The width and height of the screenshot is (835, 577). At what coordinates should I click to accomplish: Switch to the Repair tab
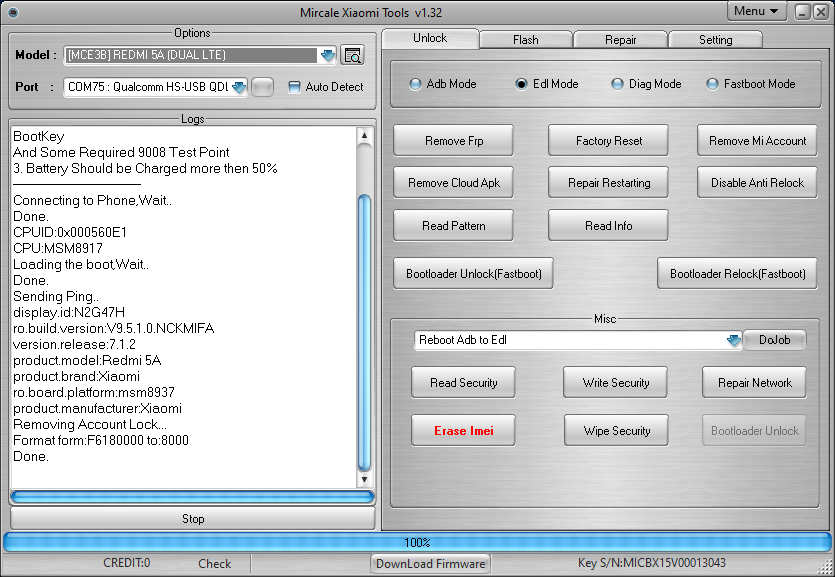(620, 40)
